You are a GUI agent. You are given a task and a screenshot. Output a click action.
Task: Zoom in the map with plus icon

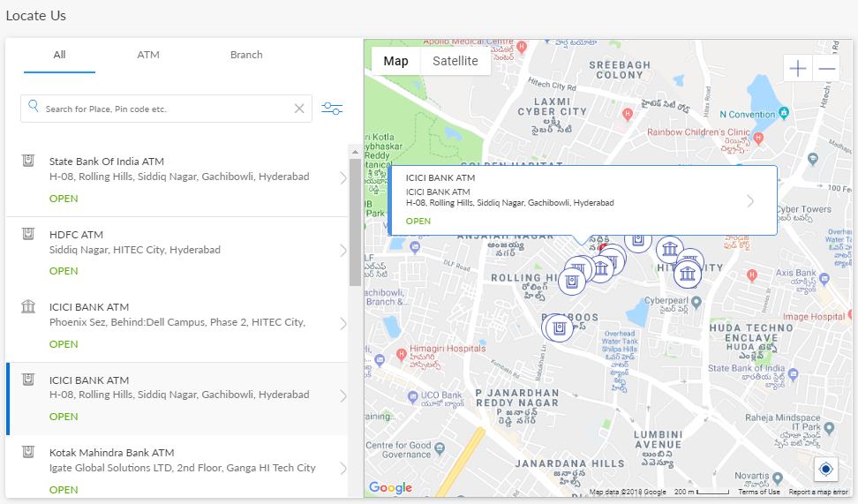click(x=797, y=69)
